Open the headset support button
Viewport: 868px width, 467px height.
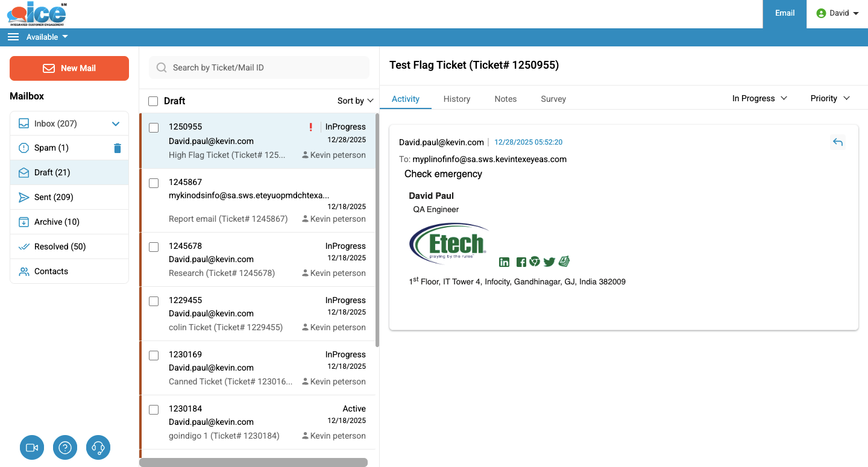[98, 448]
